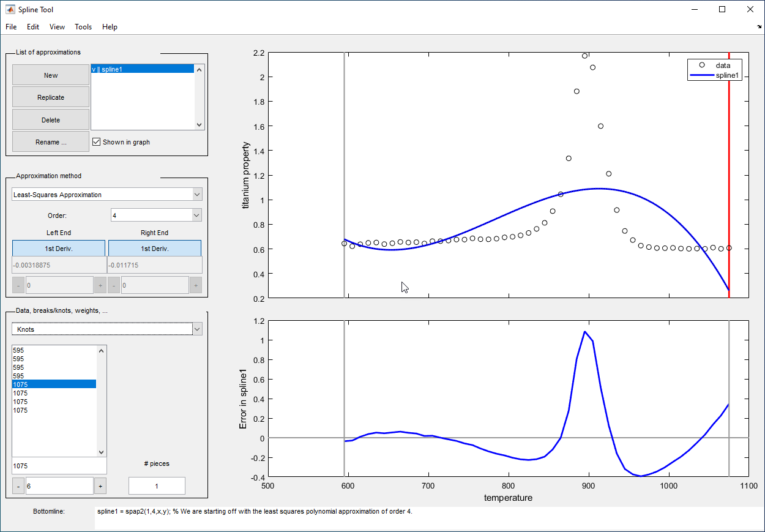Click the MATLAB icon in title bar
The image size is (765, 532).
click(10, 9)
